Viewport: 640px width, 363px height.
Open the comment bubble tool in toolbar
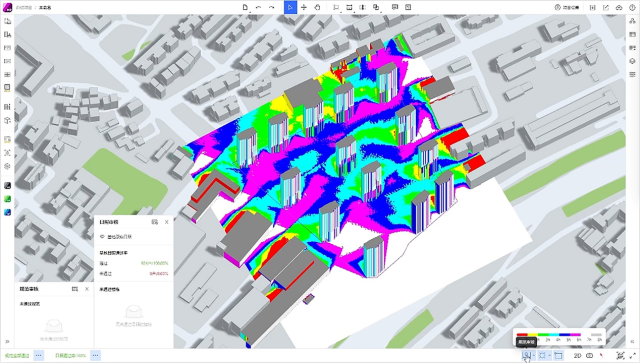395,7
